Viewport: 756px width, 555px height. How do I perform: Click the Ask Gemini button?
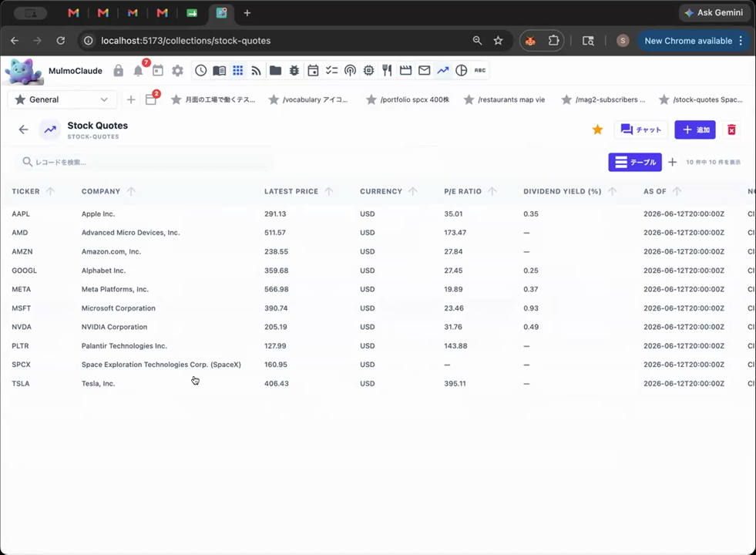[714, 13]
